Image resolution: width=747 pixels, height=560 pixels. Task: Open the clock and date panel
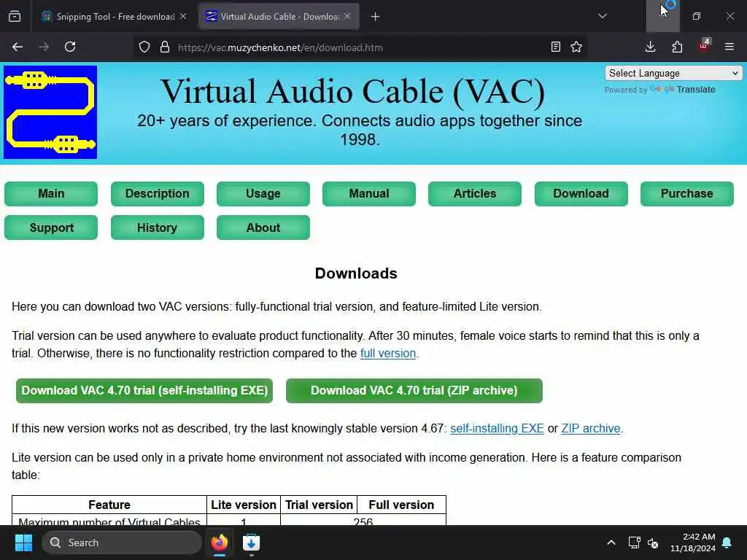(693, 542)
